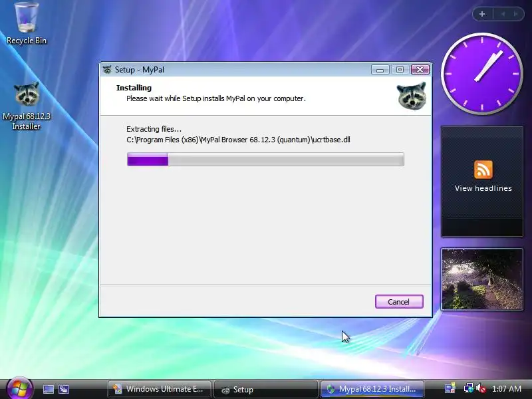Click Show Desktop in Quick Launch

click(48, 389)
